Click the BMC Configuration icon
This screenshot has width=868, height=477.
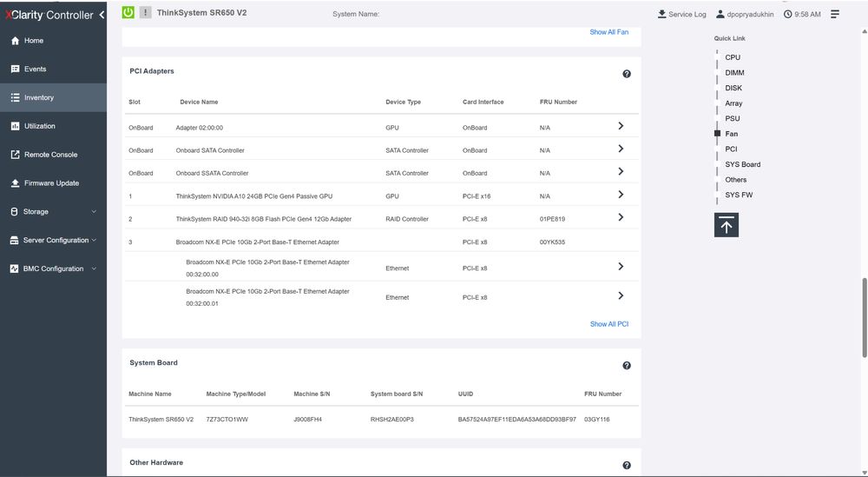tap(15, 268)
